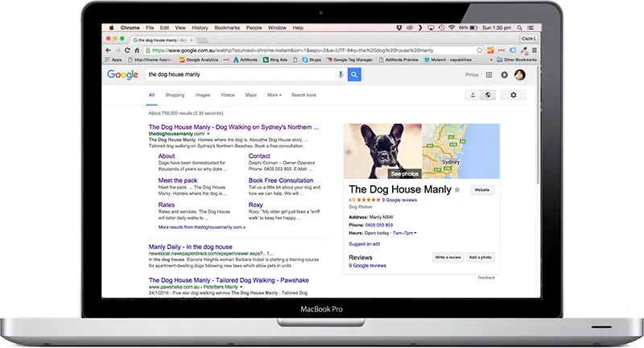Open the Sydney map thumbnail
The height and width of the screenshot is (348, 644).
460,151
